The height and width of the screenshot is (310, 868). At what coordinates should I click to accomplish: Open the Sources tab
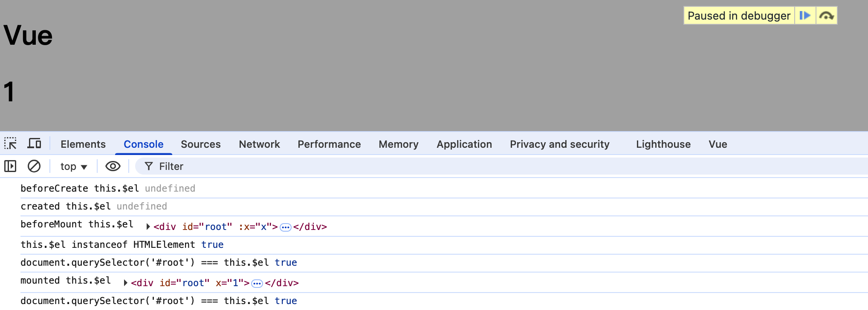[201, 144]
